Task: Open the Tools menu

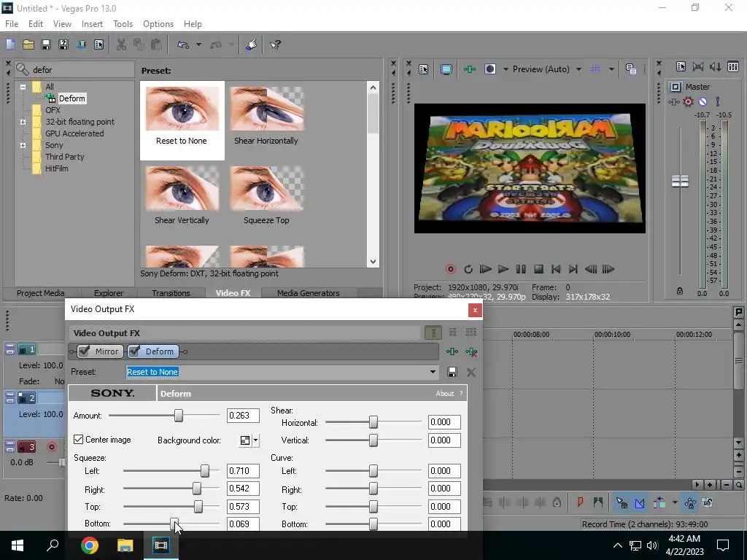Action: (x=123, y=24)
